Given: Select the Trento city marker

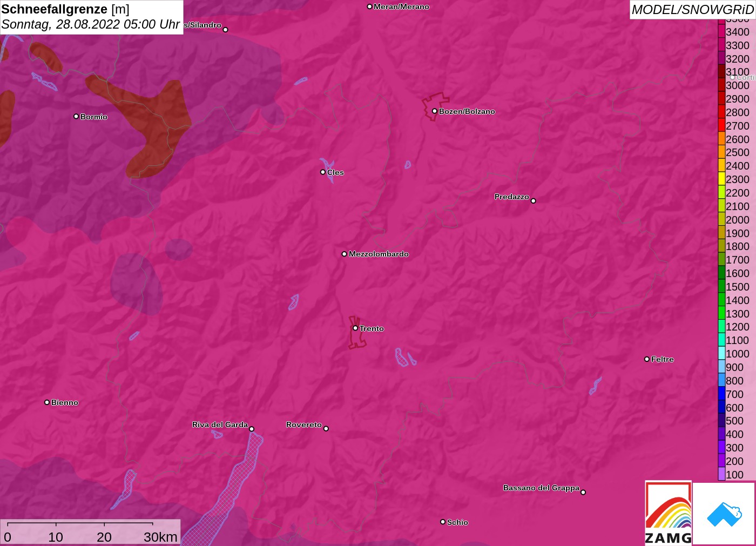Looking at the screenshot, I should point(355,328).
